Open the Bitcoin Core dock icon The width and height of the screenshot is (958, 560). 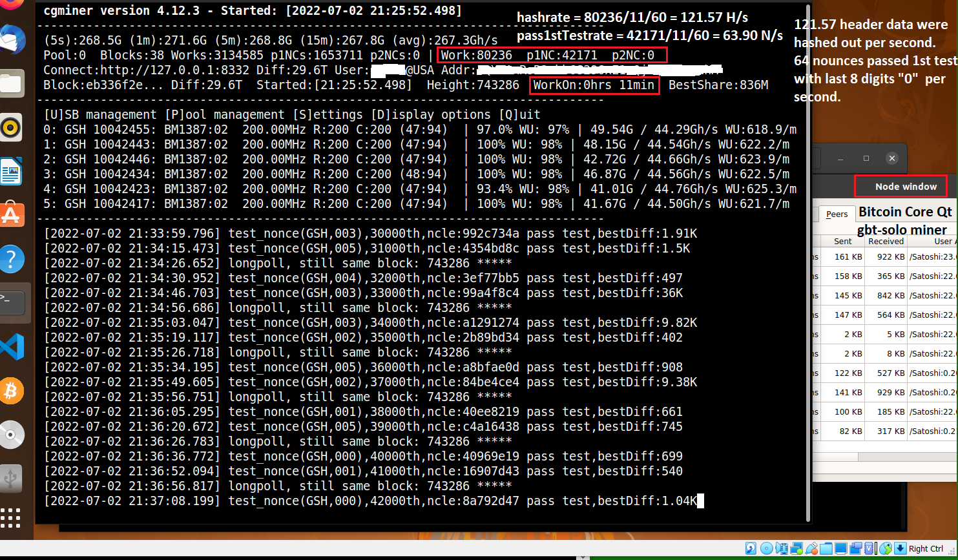[x=12, y=391]
